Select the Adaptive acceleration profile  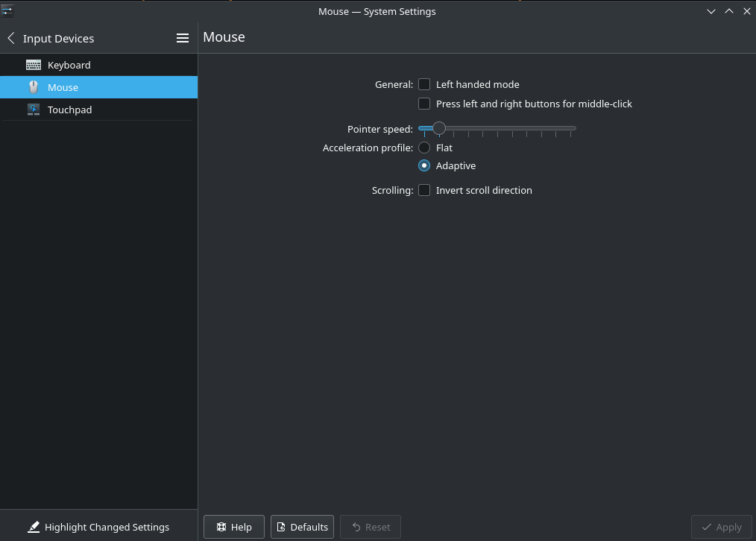point(424,165)
